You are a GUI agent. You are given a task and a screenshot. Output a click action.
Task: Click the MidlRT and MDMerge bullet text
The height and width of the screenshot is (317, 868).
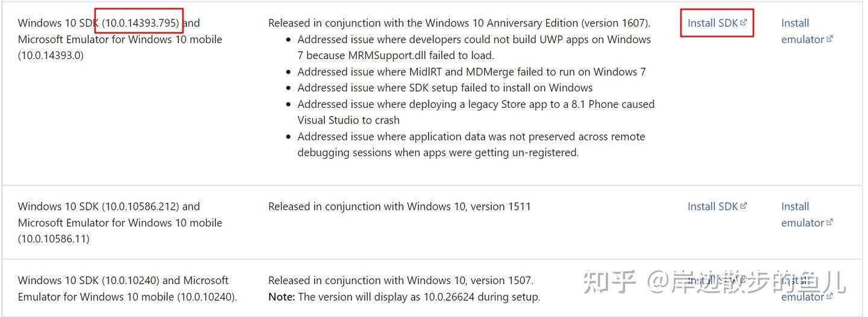pyautogui.click(x=471, y=72)
